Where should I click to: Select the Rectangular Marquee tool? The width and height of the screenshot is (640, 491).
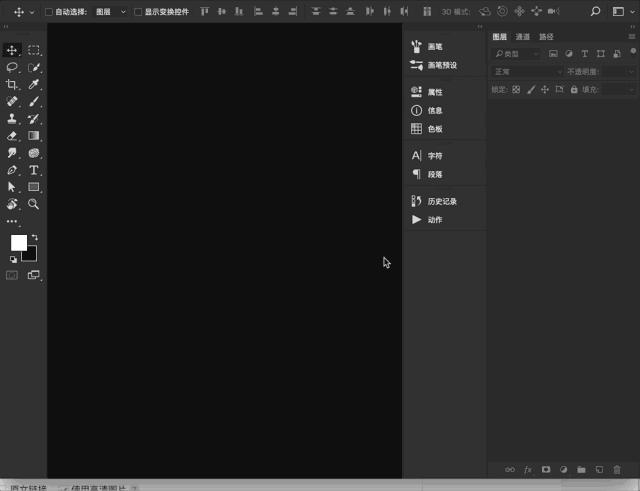pyautogui.click(x=33, y=50)
